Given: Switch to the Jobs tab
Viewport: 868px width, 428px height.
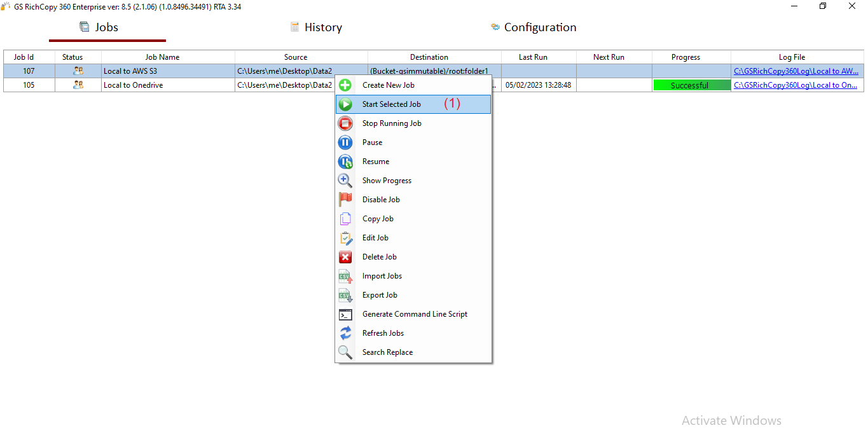Looking at the screenshot, I should (x=107, y=27).
